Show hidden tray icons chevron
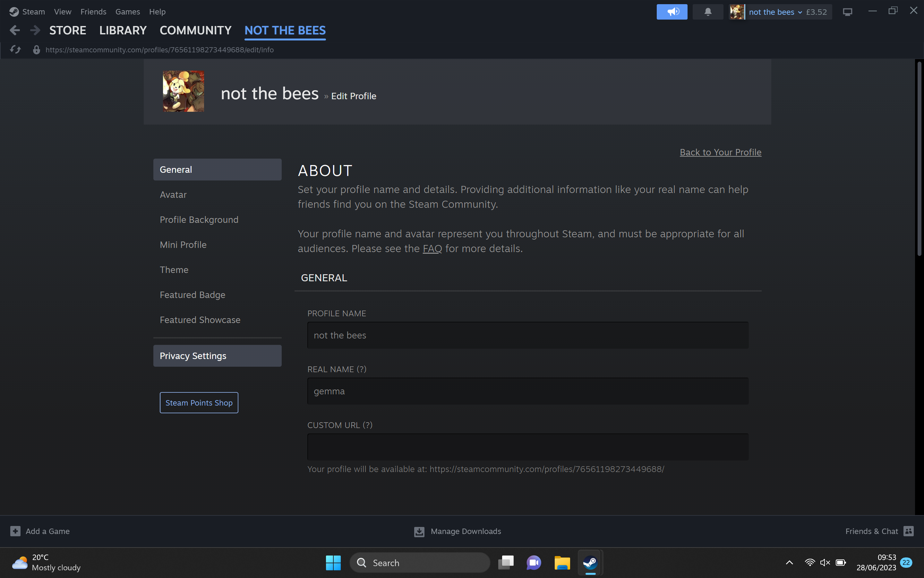Viewport: 924px width, 578px height. (789, 563)
